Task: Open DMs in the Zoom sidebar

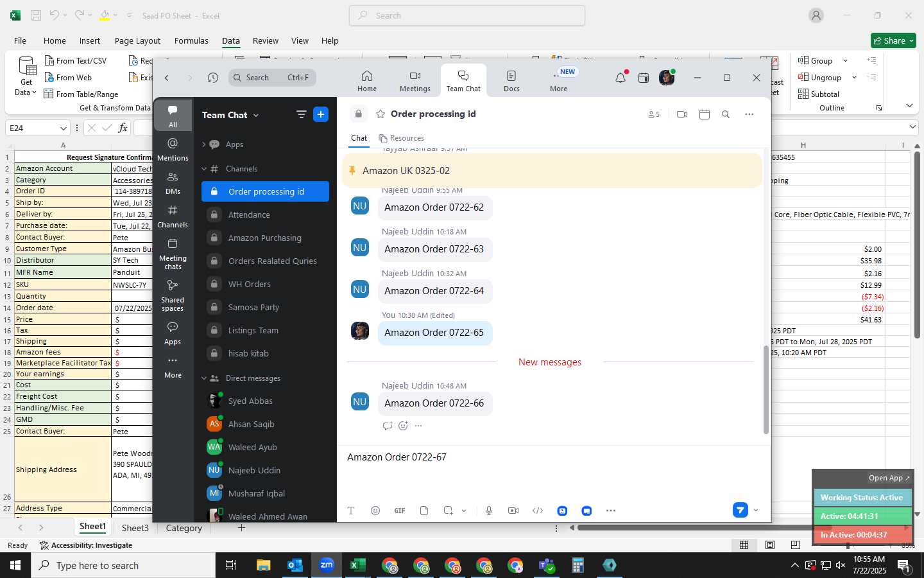Action: coord(173,182)
